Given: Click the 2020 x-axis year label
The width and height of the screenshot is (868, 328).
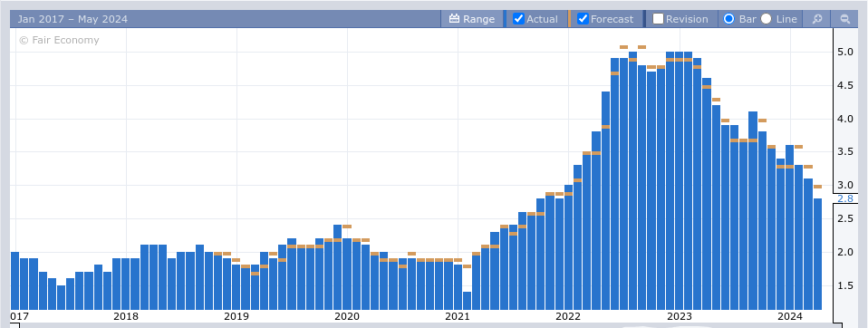Looking at the screenshot, I should click(347, 316).
